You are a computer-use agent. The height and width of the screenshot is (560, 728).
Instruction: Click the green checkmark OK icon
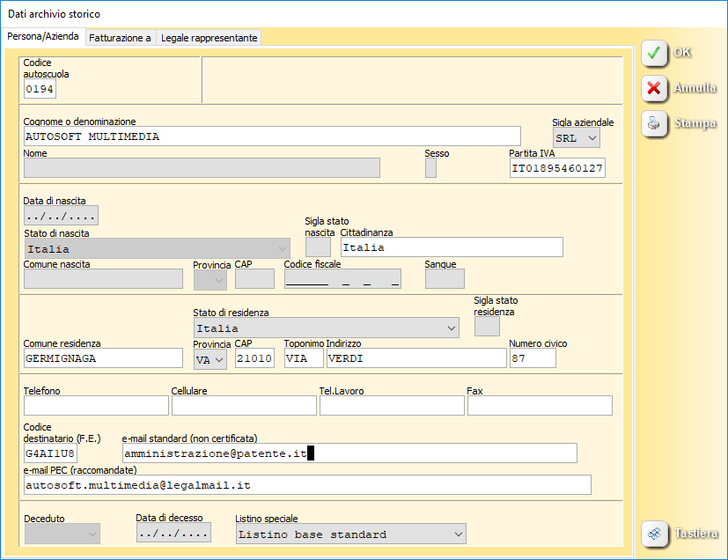pyautogui.click(x=654, y=53)
